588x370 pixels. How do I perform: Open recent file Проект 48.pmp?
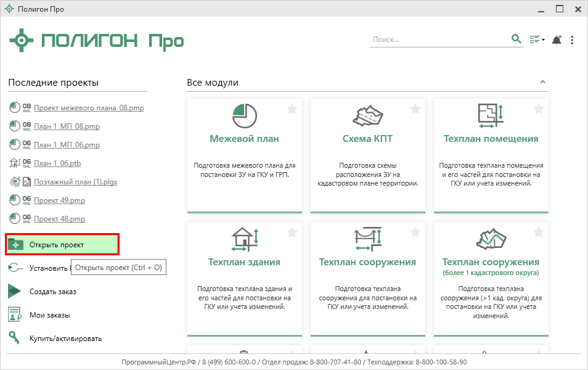point(59,218)
